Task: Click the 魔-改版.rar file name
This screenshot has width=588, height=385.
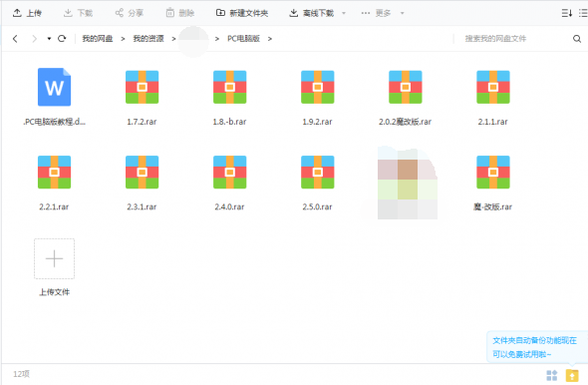Action: pos(492,206)
